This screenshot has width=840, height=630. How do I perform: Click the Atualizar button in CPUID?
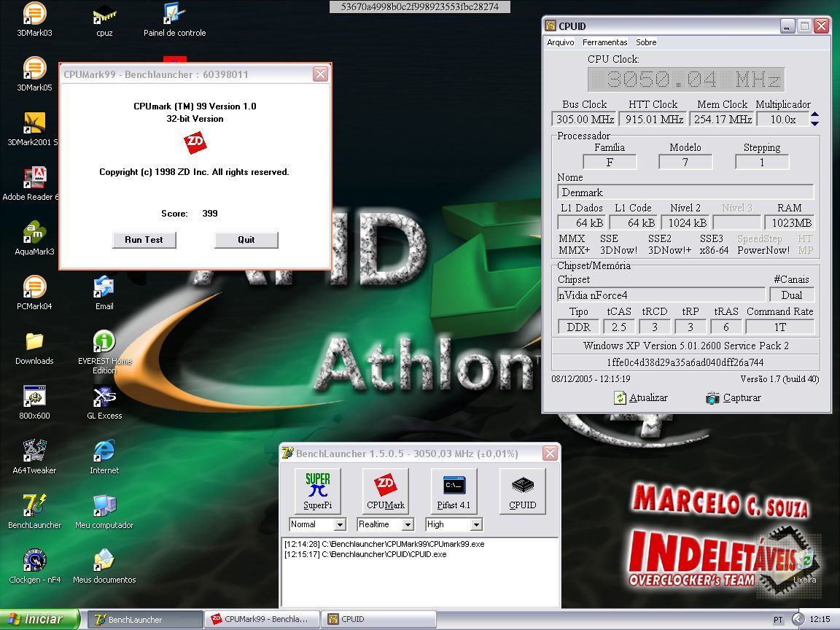point(641,398)
